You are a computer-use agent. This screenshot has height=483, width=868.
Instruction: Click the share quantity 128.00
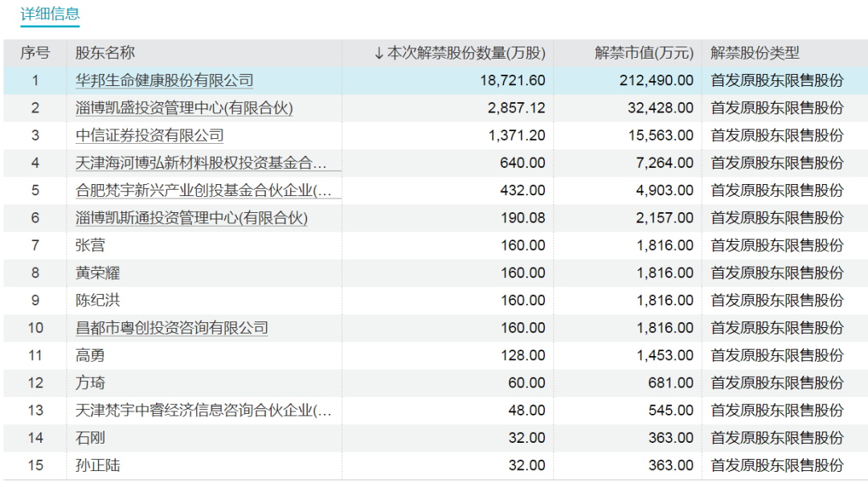pyautogui.click(x=523, y=356)
